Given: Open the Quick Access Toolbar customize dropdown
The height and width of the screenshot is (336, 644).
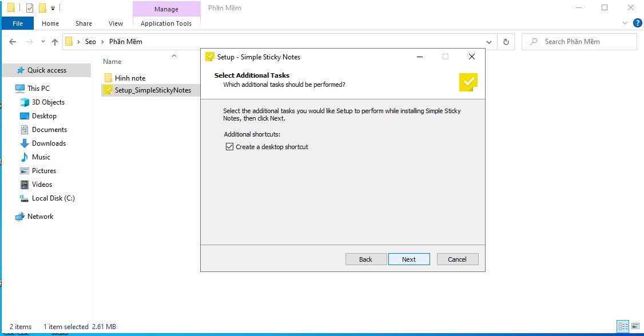Looking at the screenshot, I should click(53, 8).
